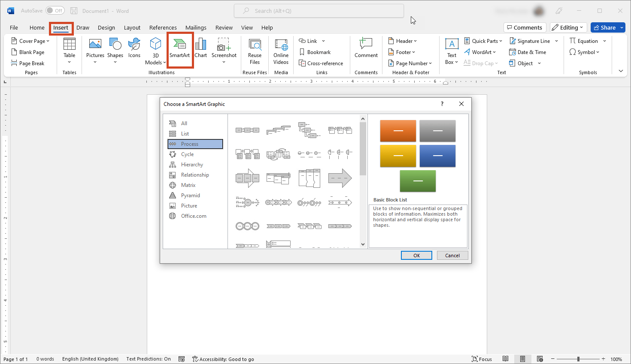Open the Editing mode dropdown
Screen dimensions: 631x364
(x=568, y=27)
